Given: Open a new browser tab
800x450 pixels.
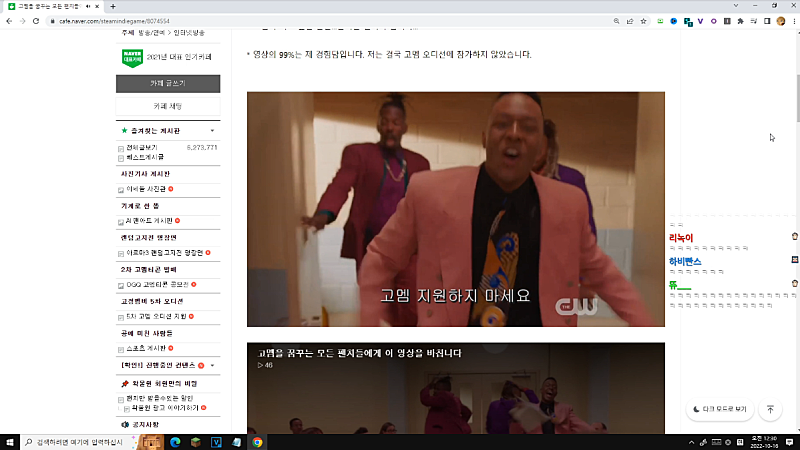Looking at the screenshot, I should tap(113, 7).
